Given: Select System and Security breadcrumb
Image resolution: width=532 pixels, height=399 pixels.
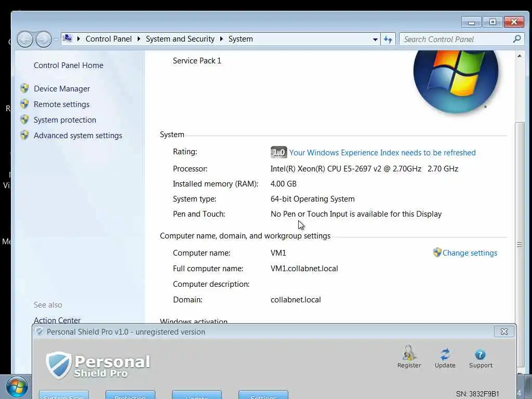Looking at the screenshot, I should click(x=180, y=39).
